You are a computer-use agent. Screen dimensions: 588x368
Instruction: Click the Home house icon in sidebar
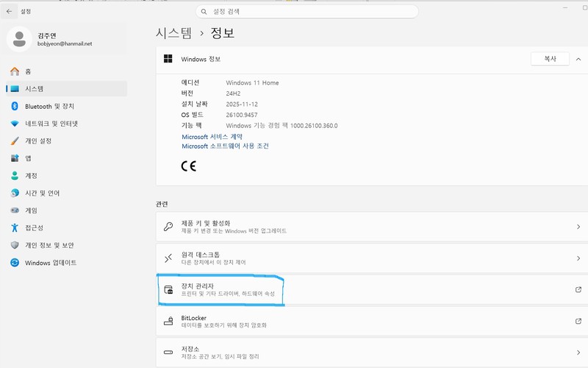point(15,71)
